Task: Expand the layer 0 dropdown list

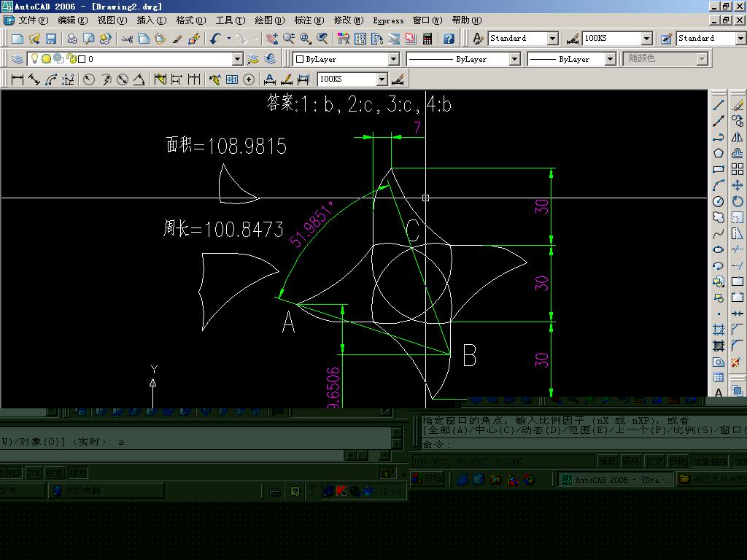Action: (238, 59)
